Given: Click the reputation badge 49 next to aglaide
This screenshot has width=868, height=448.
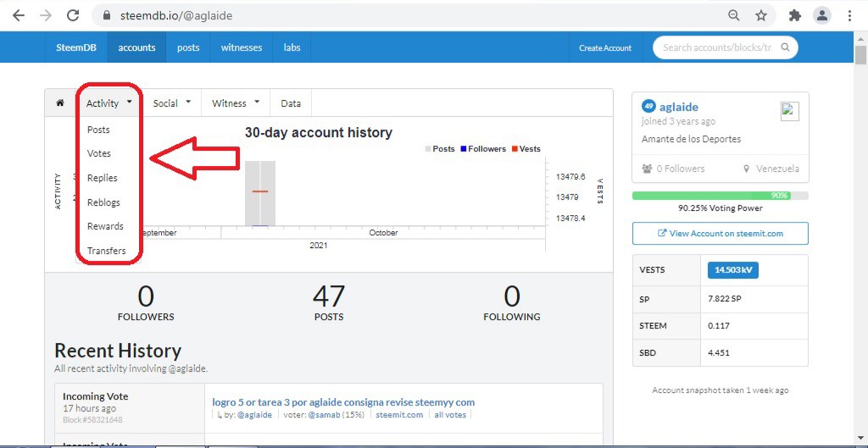Looking at the screenshot, I should (648, 106).
